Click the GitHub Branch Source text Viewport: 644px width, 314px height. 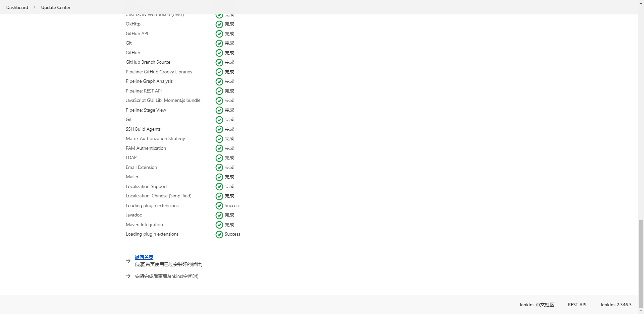148,62
